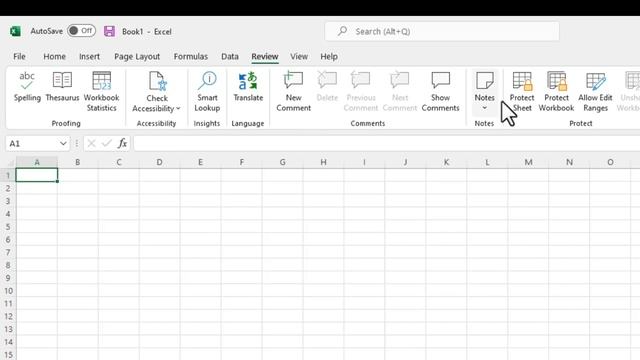The width and height of the screenshot is (640, 360).
Task: Add a New Comment
Action: click(x=293, y=91)
